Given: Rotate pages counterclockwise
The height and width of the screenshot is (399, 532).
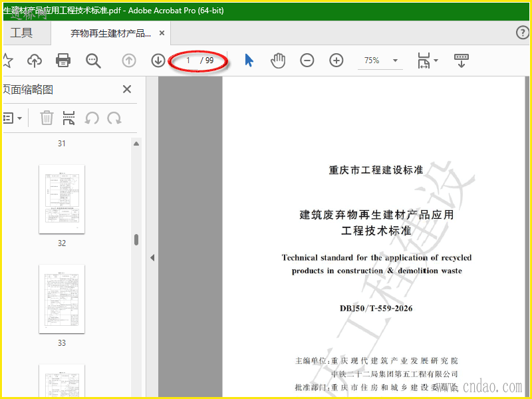Looking at the screenshot, I should (x=92, y=118).
